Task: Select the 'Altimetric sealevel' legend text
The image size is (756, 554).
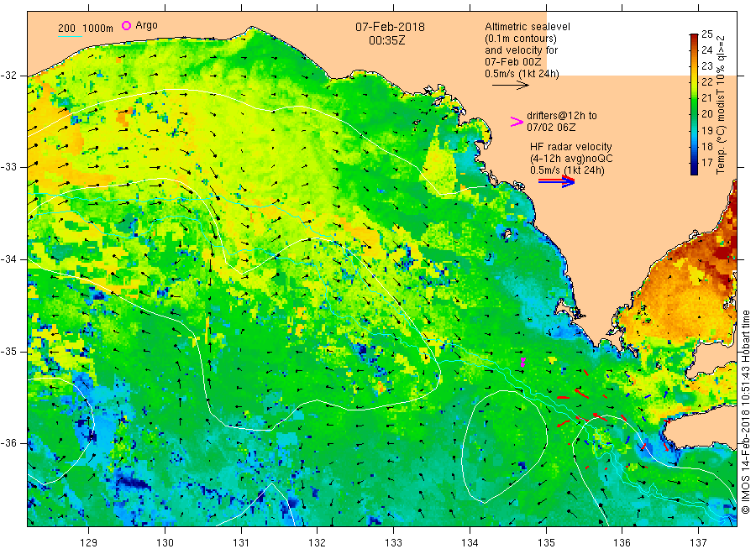Action: click(x=527, y=27)
